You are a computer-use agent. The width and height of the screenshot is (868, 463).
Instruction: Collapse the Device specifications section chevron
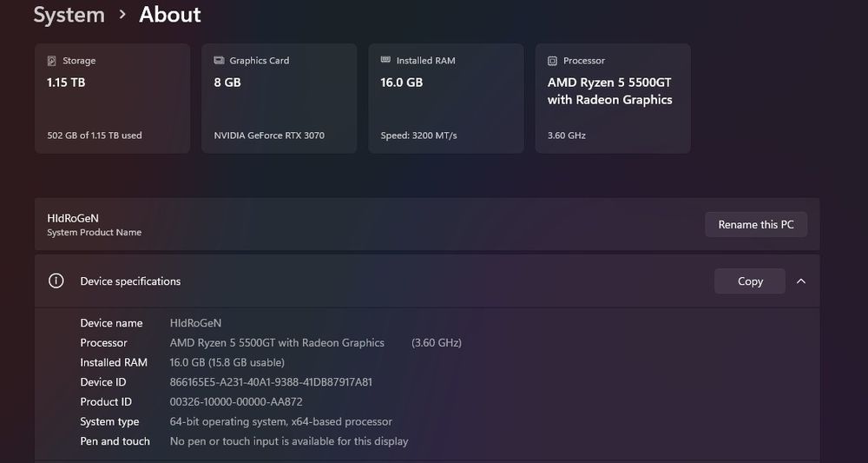coord(801,281)
